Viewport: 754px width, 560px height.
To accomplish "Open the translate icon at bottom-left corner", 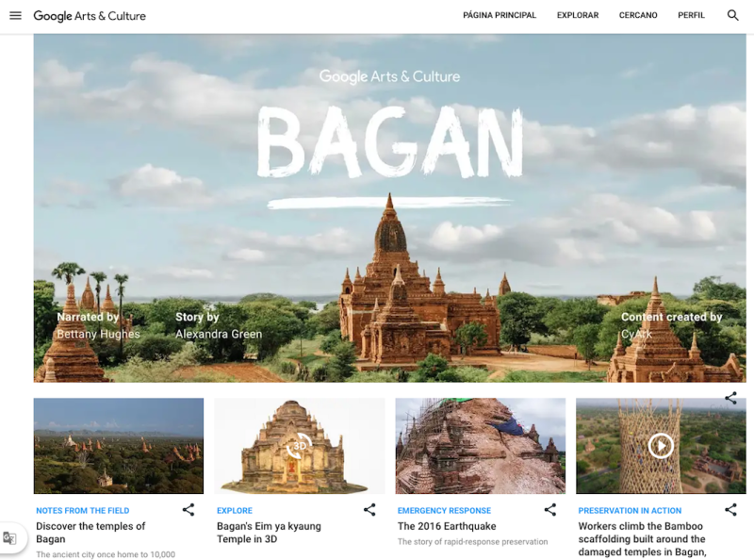I will [9, 537].
